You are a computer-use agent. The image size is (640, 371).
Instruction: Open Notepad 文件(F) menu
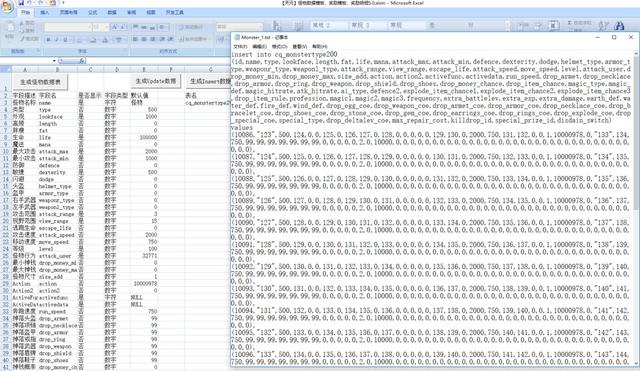[240, 47]
